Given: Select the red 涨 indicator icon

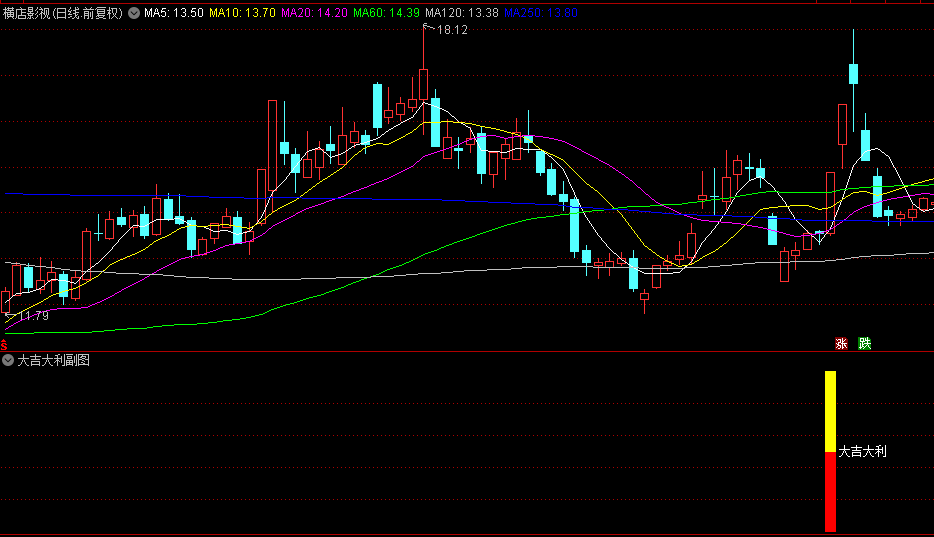Looking at the screenshot, I should pos(841,344).
